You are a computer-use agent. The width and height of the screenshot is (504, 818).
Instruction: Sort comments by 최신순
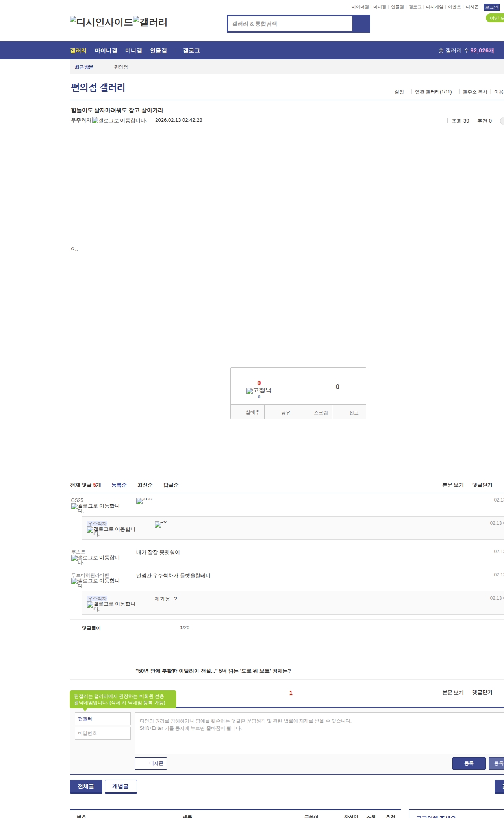coord(145,485)
